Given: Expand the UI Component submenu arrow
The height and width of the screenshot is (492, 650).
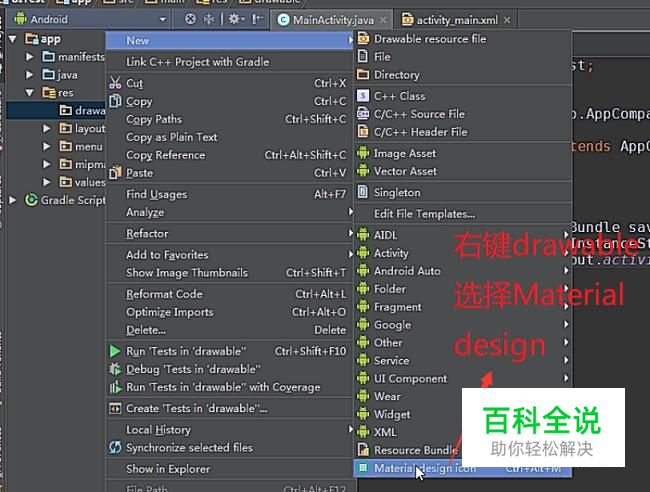Looking at the screenshot, I should pos(566,378).
